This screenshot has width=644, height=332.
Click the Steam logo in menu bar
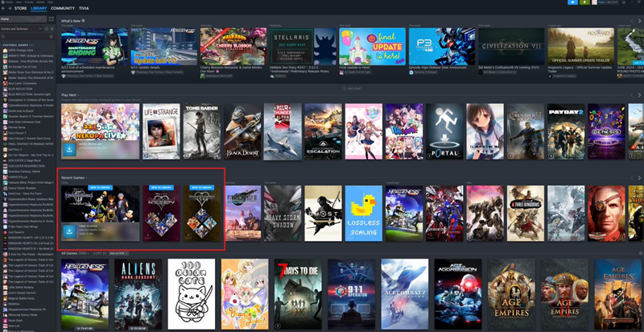2,2
